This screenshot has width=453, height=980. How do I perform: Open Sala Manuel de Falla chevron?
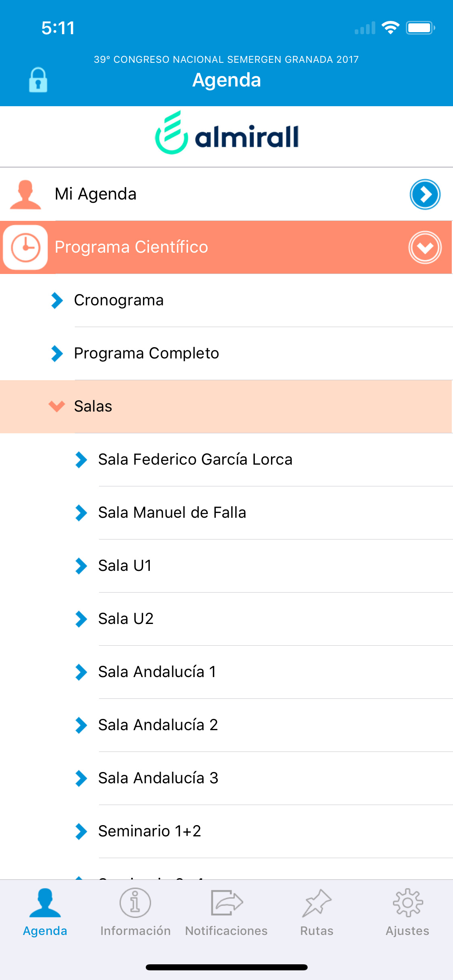[81, 513]
